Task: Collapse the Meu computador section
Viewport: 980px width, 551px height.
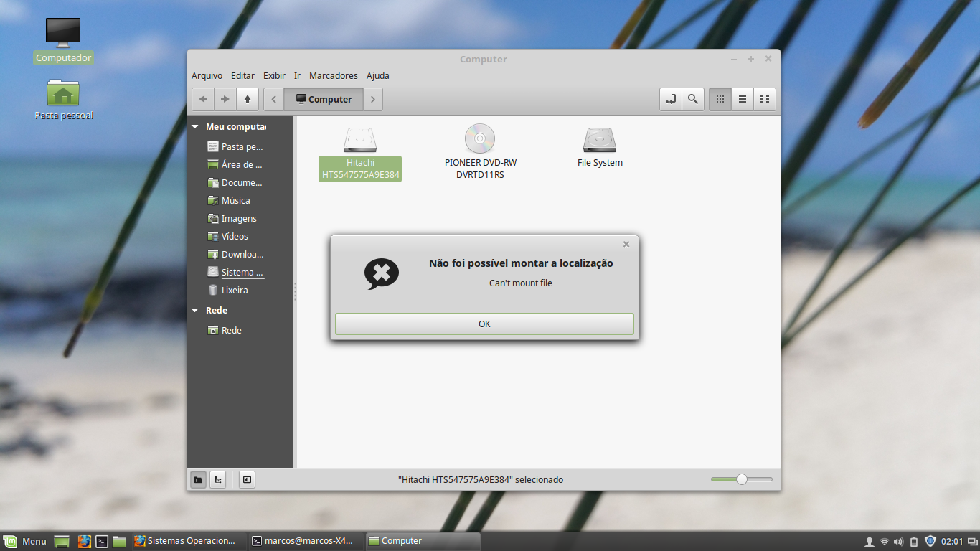Action: click(x=195, y=127)
